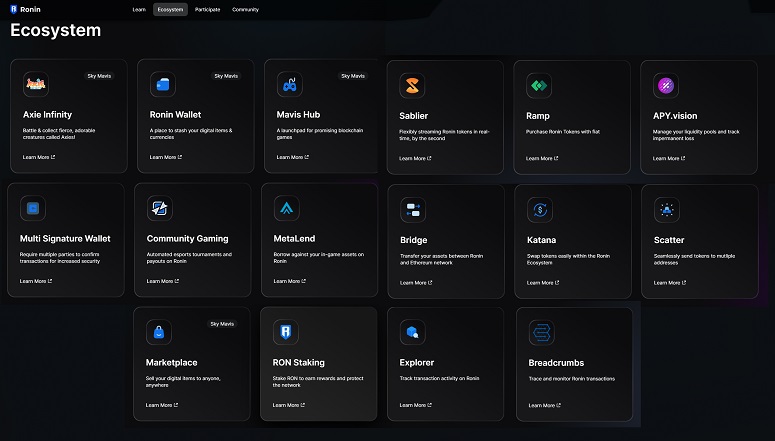Select the APY.vision card title
The image size is (775, 441).
[675, 116]
